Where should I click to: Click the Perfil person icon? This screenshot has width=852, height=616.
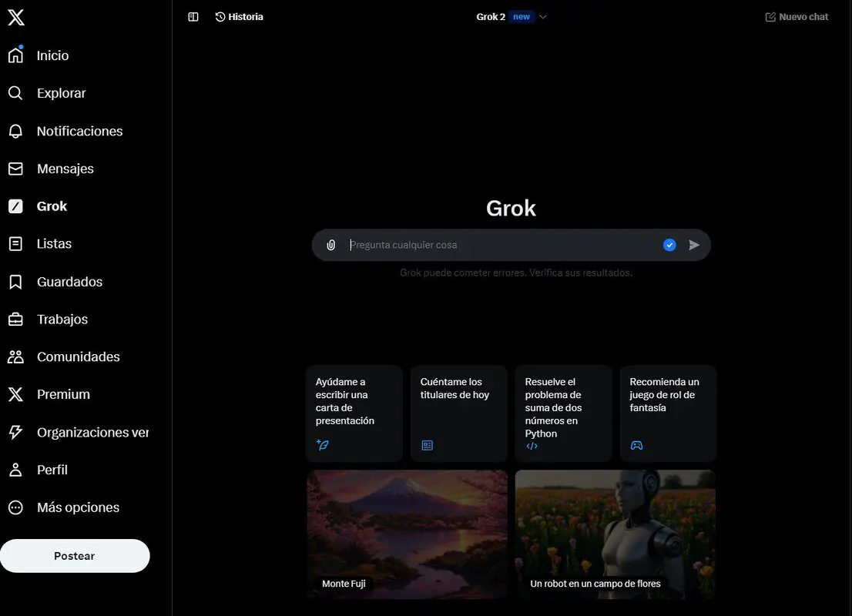click(15, 470)
